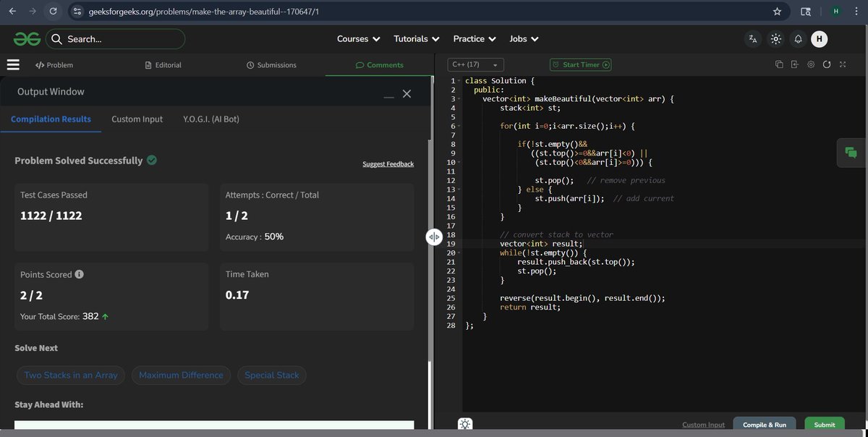Image resolution: width=868 pixels, height=437 pixels.
Task: Expand the Courses menu
Action: point(359,39)
